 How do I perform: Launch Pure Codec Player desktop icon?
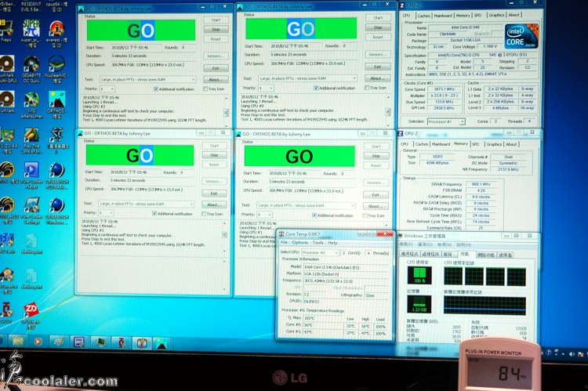click(31, 175)
